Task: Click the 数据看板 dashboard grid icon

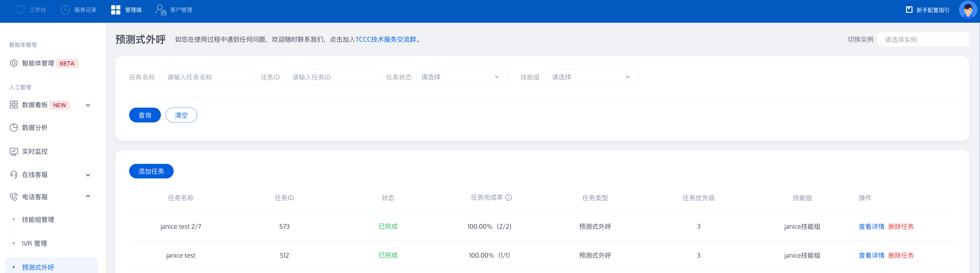Action: [14, 105]
